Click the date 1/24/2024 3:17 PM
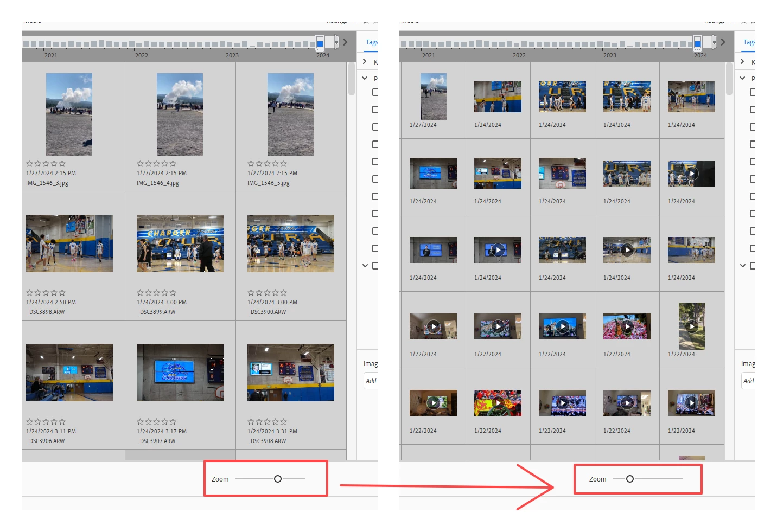 [x=162, y=431]
